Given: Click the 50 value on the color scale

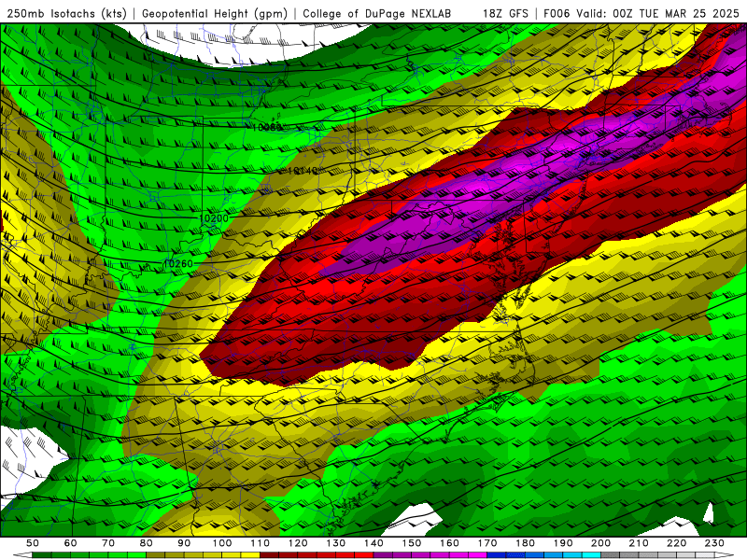Looking at the screenshot, I should pos(33,543).
